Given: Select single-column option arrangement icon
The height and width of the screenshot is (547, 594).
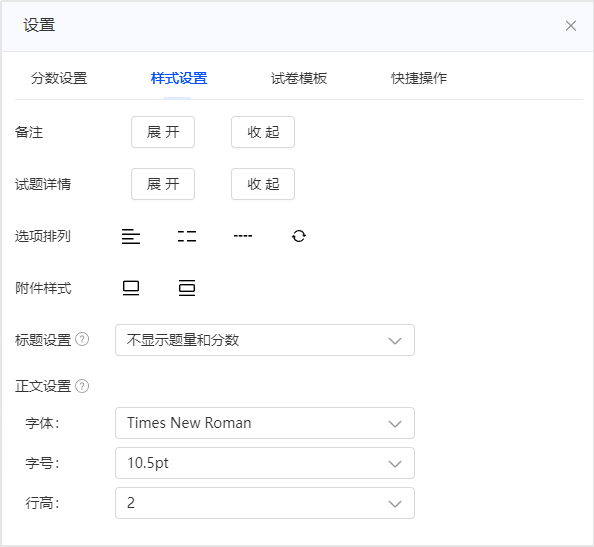Looking at the screenshot, I should (x=131, y=236).
